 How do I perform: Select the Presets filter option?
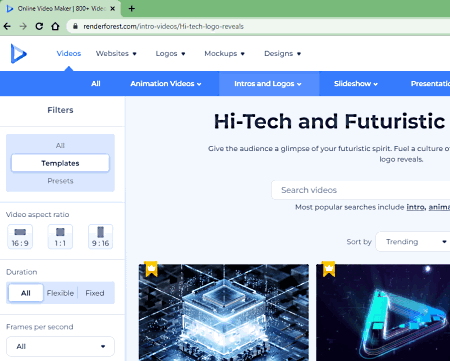pyautogui.click(x=60, y=181)
